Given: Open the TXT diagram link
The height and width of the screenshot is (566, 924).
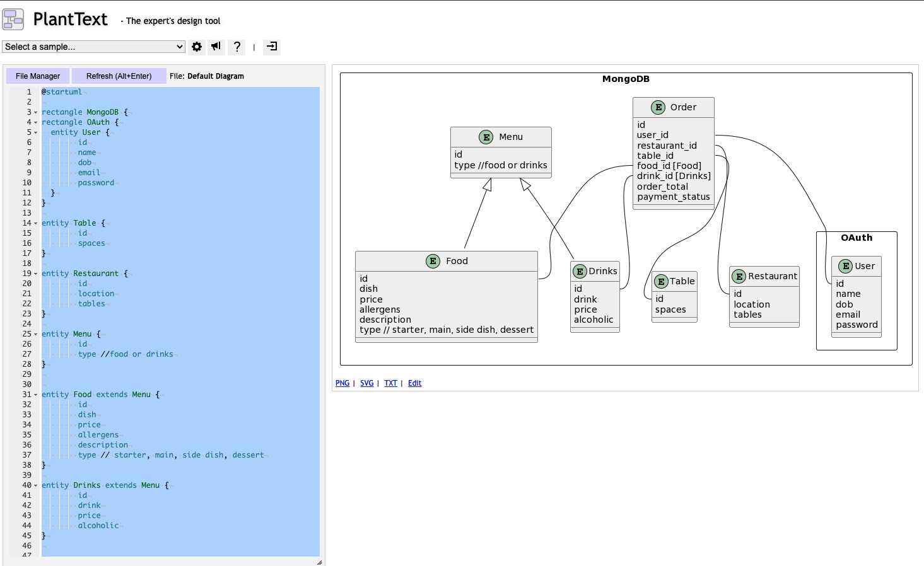Looking at the screenshot, I should (391, 383).
